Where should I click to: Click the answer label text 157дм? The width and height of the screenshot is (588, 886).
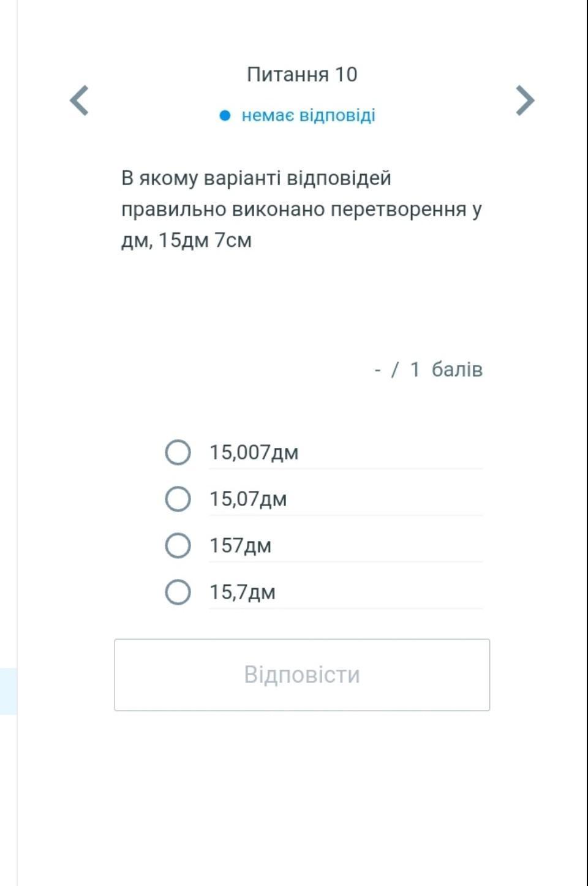240,545
